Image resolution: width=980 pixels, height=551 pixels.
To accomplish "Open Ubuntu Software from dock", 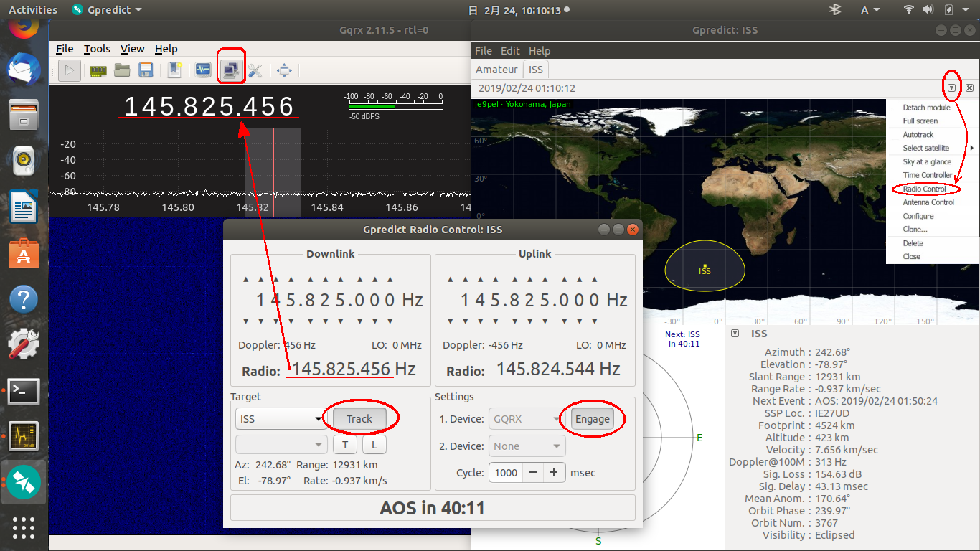I will 24,253.
